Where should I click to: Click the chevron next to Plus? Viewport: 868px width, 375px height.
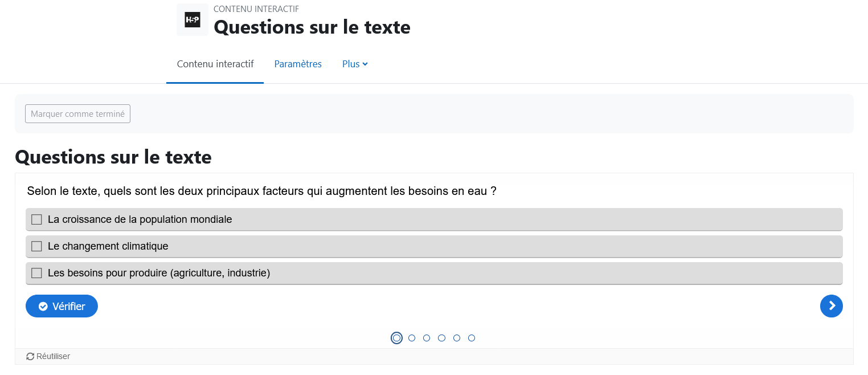click(365, 64)
